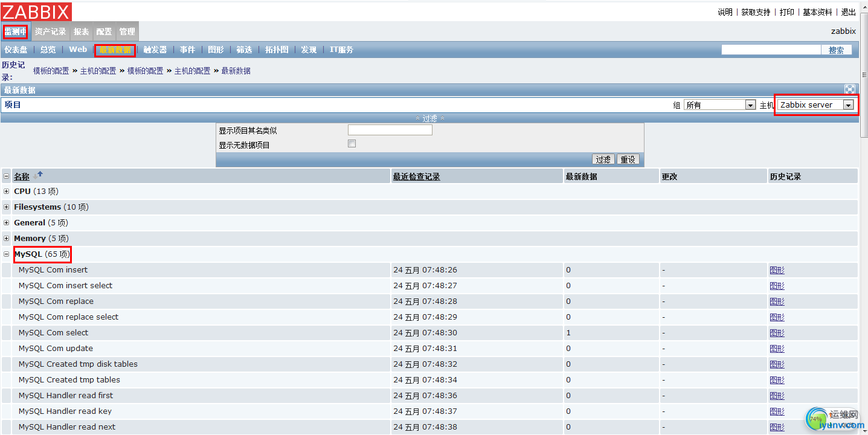
Task: Open 图形 for MySQL Com insert select
Action: 777,286
